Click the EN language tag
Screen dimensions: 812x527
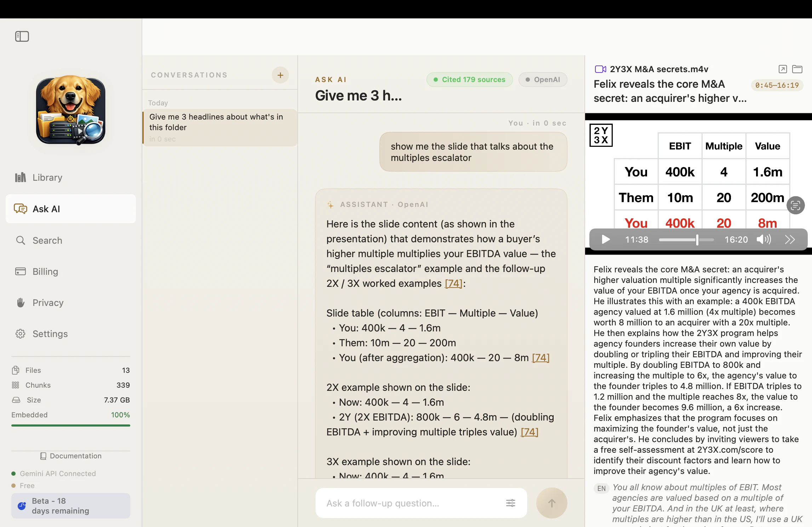[601, 488]
